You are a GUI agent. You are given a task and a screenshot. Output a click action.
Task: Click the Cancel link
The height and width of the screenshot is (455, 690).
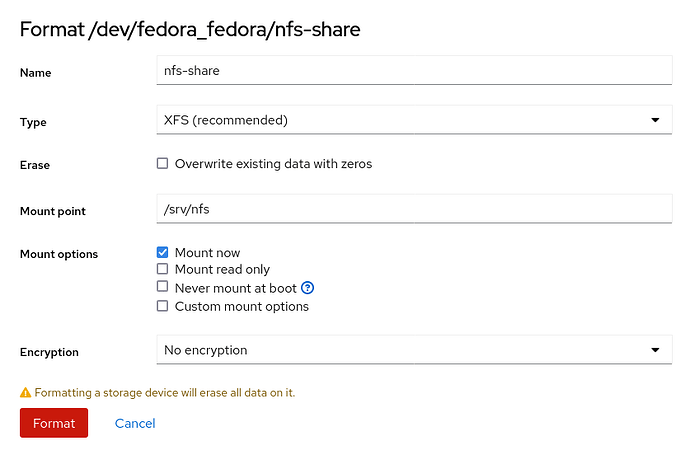point(135,423)
